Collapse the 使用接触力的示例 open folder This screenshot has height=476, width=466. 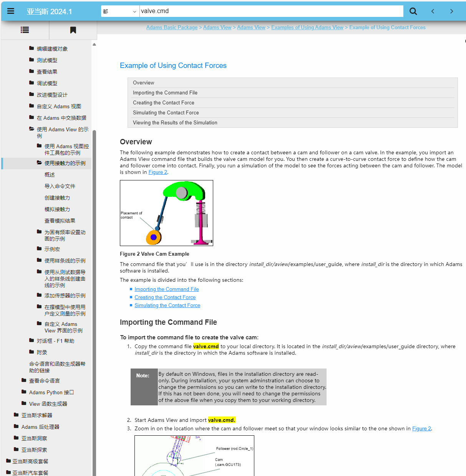pyautogui.click(x=39, y=163)
